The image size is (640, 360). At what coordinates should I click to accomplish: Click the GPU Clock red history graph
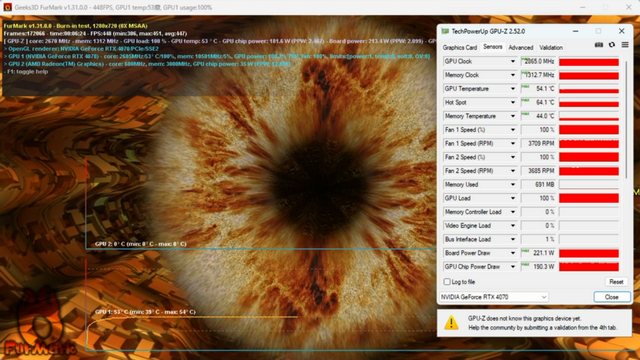pyautogui.click(x=589, y=62)
